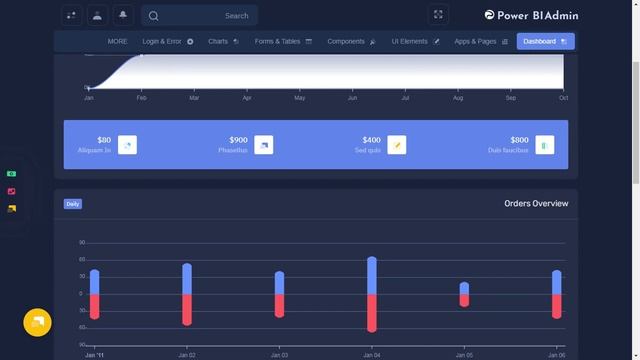
Task: Click the page vertical scrollbar thumb
Action: (x=636, y=122)
